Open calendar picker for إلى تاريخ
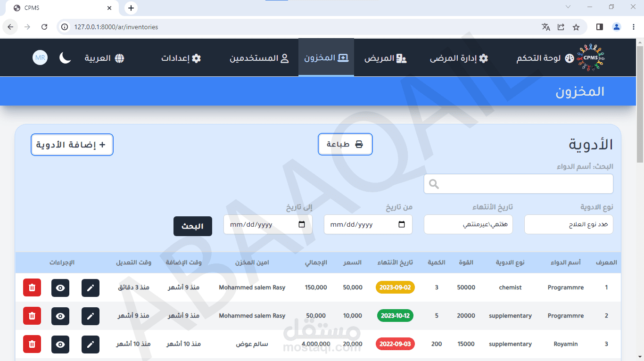The height and width of the screenshot is (361, 644). (302, 224)
